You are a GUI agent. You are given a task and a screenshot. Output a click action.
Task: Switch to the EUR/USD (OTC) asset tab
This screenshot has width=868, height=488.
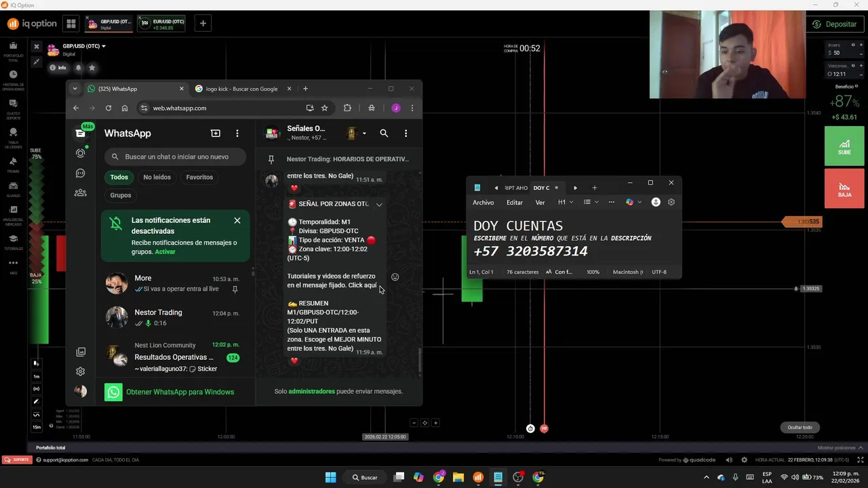tap(163, 24)
